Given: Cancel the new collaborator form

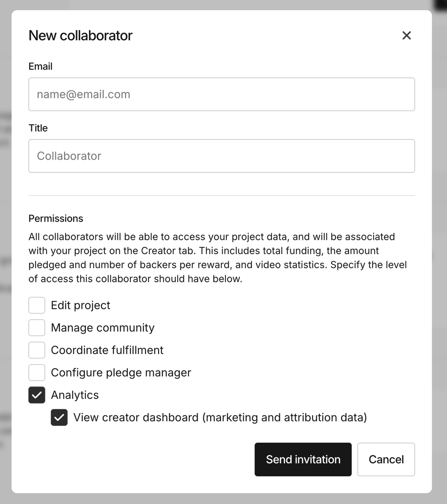Looking at the screenshot, I should click(386, 459).
